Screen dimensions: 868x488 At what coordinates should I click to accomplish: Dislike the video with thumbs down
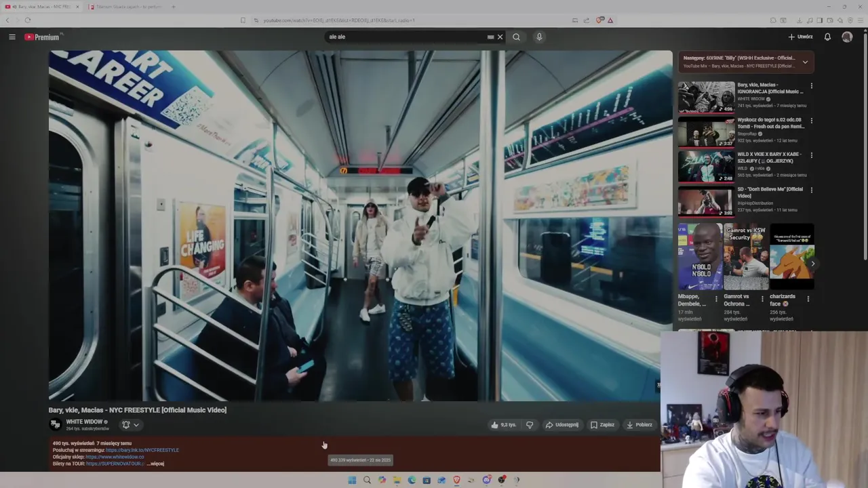530,425
